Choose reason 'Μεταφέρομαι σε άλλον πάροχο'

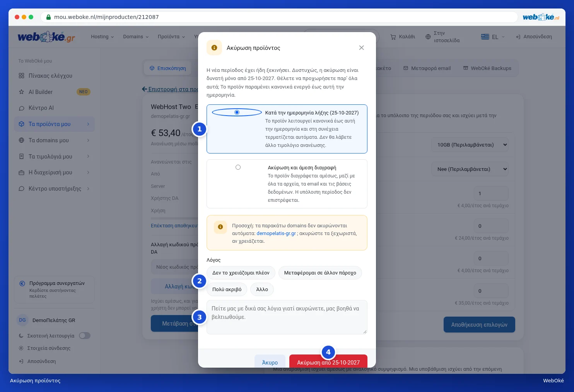[x=320, y=273]
